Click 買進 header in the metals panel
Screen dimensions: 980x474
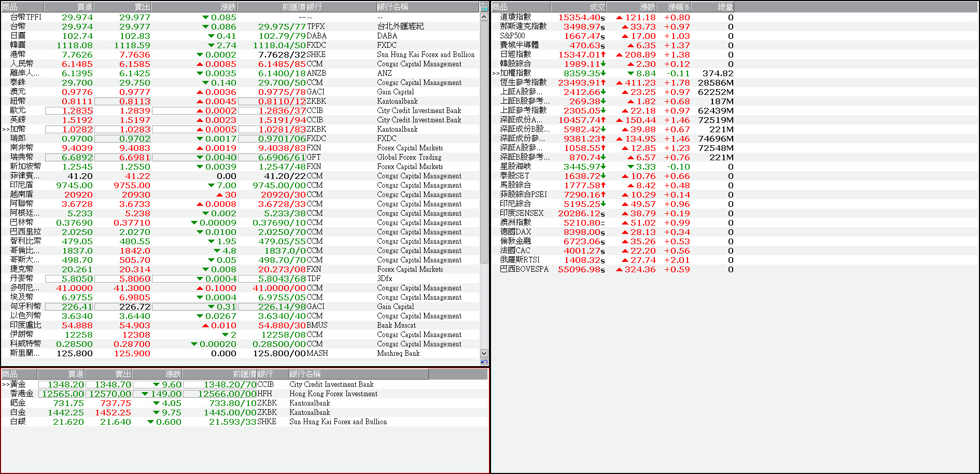pos(61,374)
